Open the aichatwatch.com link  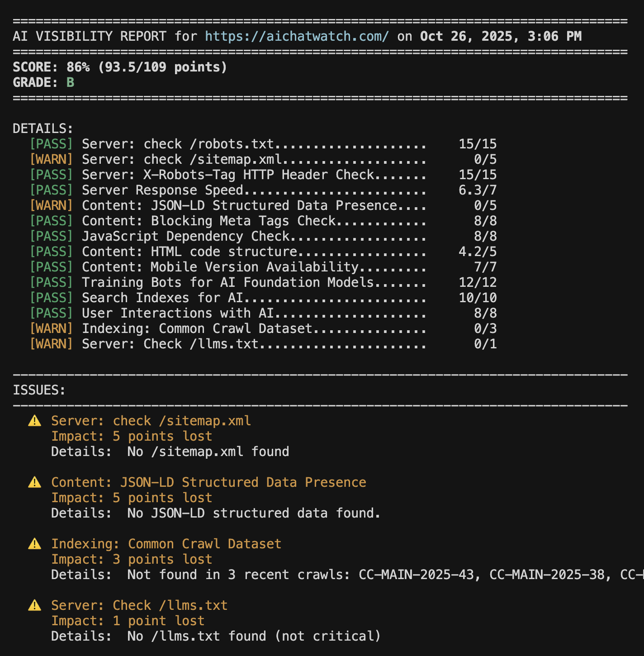296,36
